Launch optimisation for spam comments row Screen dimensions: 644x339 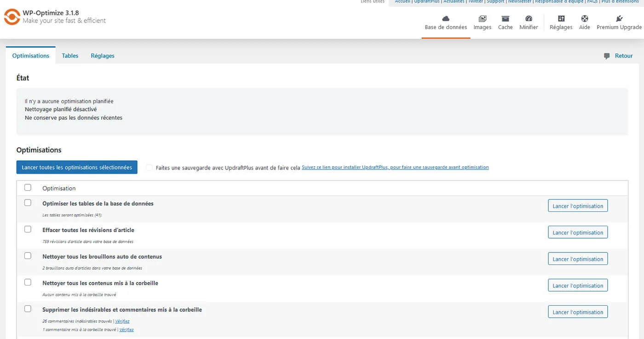coord(578,312)
